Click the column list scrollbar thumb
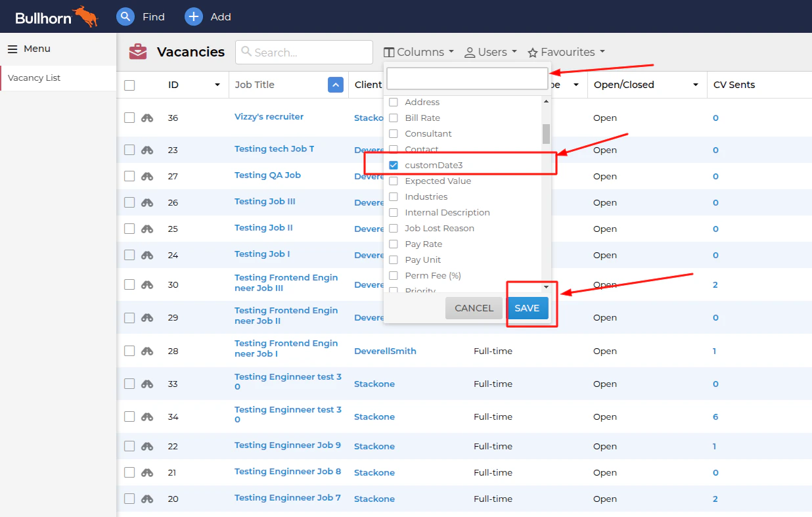Screen dimensions: 812x517 (x=546, y=133)
